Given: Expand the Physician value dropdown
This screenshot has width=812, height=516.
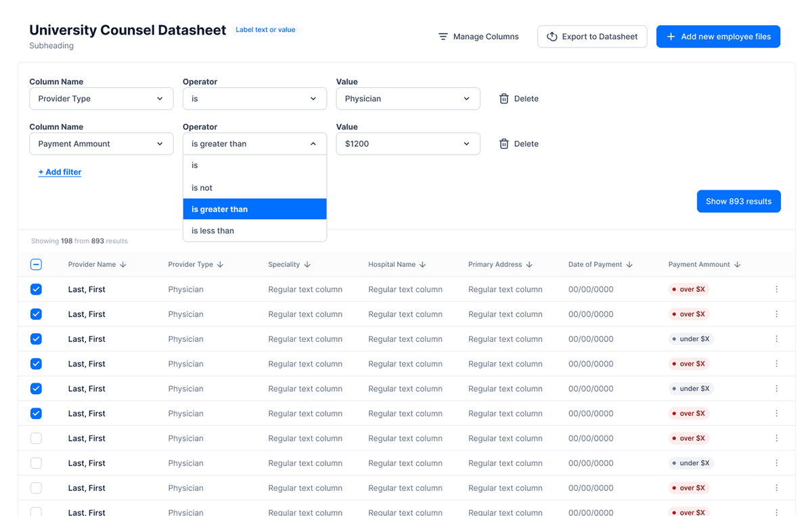Looking at the screenshot, I should 407,99.
